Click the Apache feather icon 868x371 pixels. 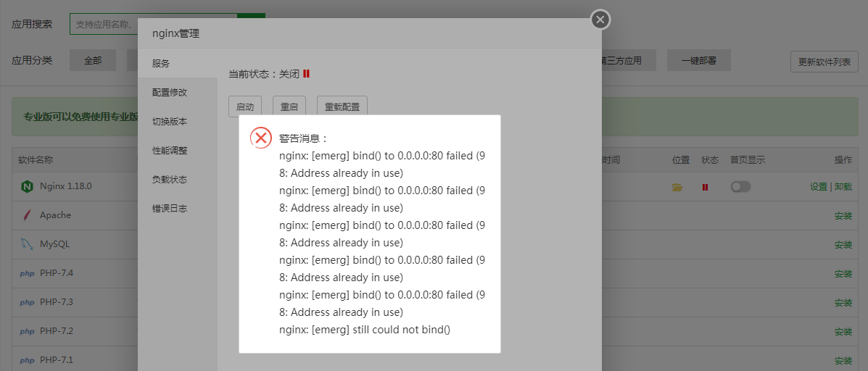pyautogui.click(x=27, y=215)
